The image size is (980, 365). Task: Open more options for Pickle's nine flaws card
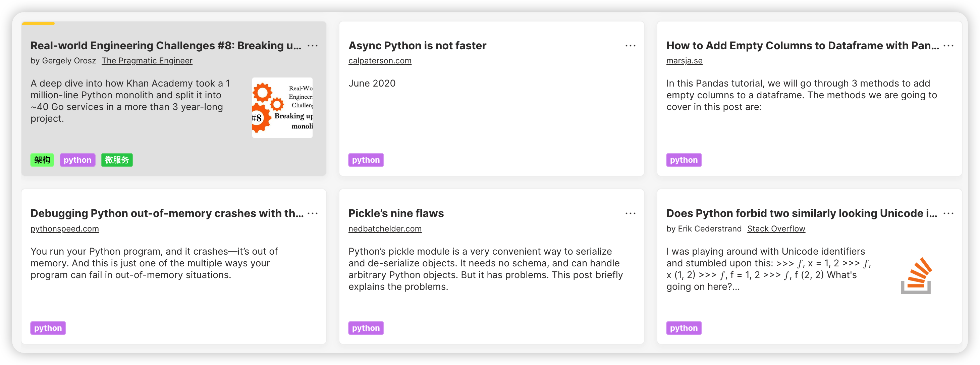[x=630, y=213]
